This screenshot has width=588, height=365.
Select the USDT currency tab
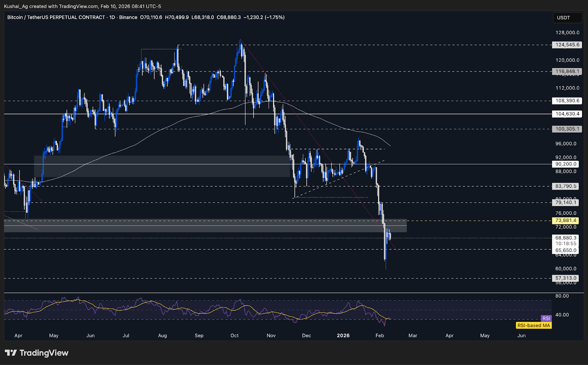(568, 17)
